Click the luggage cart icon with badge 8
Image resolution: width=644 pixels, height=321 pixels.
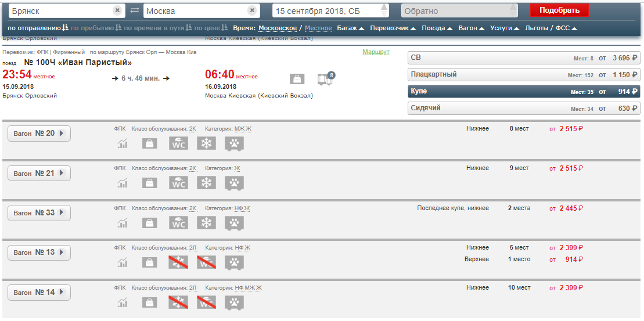coord(326,79)
